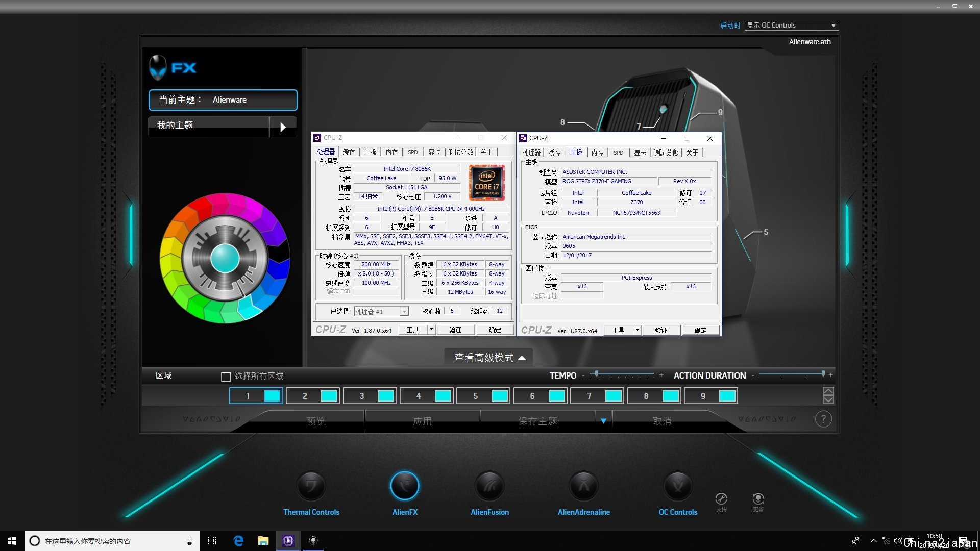Increase TEMPO with plus sign
980x551 pixels.
(661, 375)
